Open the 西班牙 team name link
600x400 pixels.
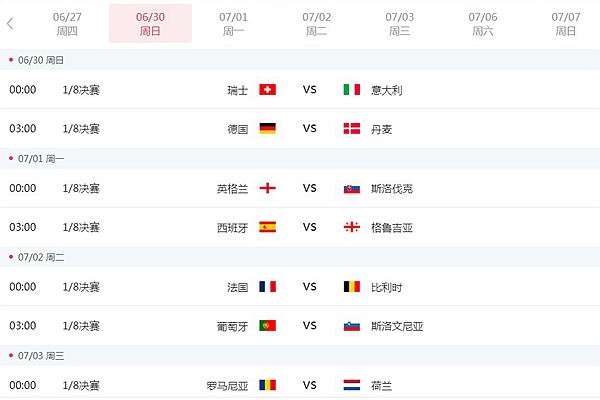233,228
